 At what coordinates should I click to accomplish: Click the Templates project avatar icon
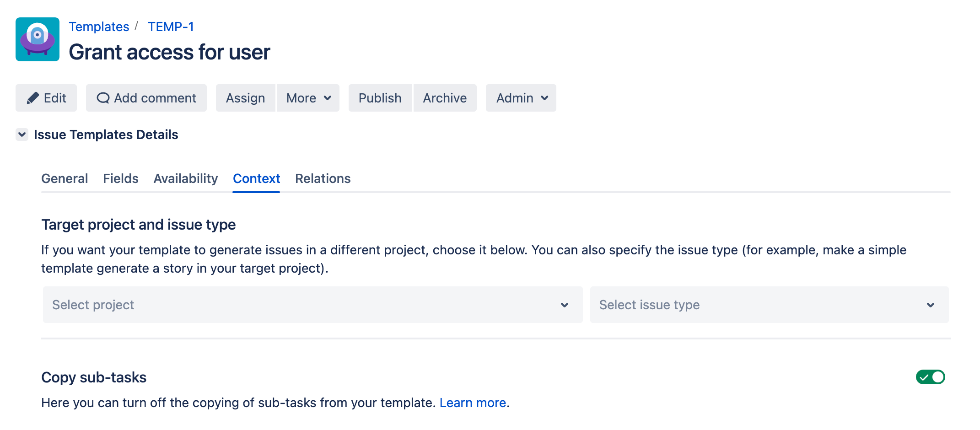tap(38, 39)
